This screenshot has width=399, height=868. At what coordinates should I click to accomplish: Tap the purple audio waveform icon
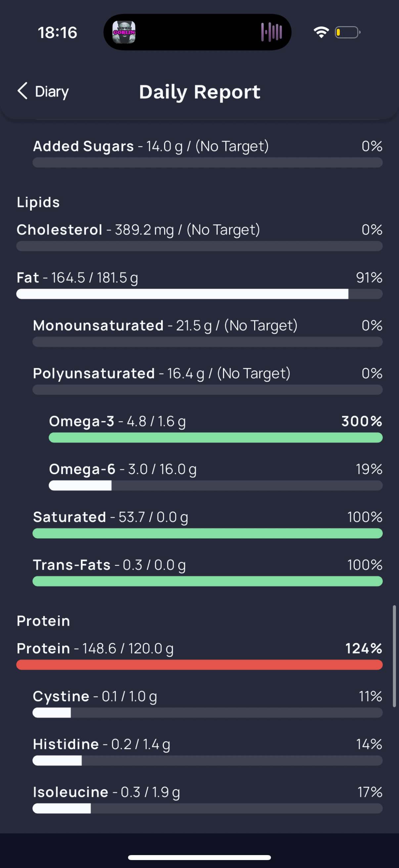tap(271, 32)
